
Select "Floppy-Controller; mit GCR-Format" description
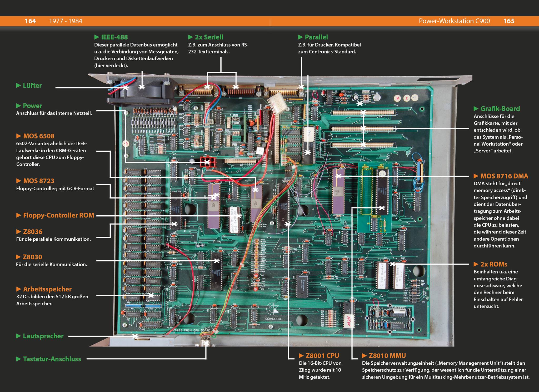(x=55, y=188)
